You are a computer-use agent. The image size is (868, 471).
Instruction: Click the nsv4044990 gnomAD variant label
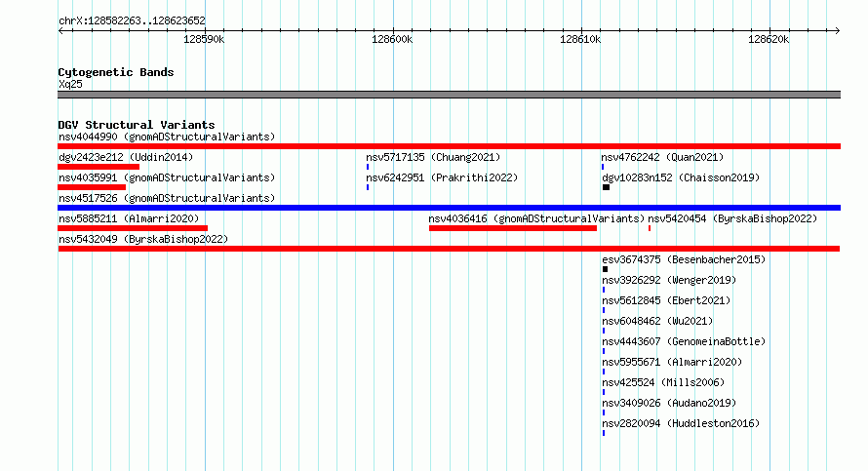pos(167,137)
